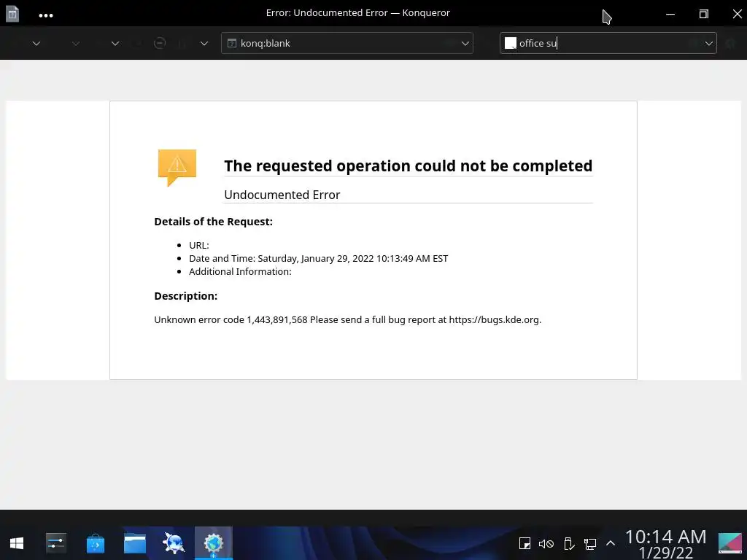
Task: Open the location bar history dropdown
Action: [x=465, y=43]
